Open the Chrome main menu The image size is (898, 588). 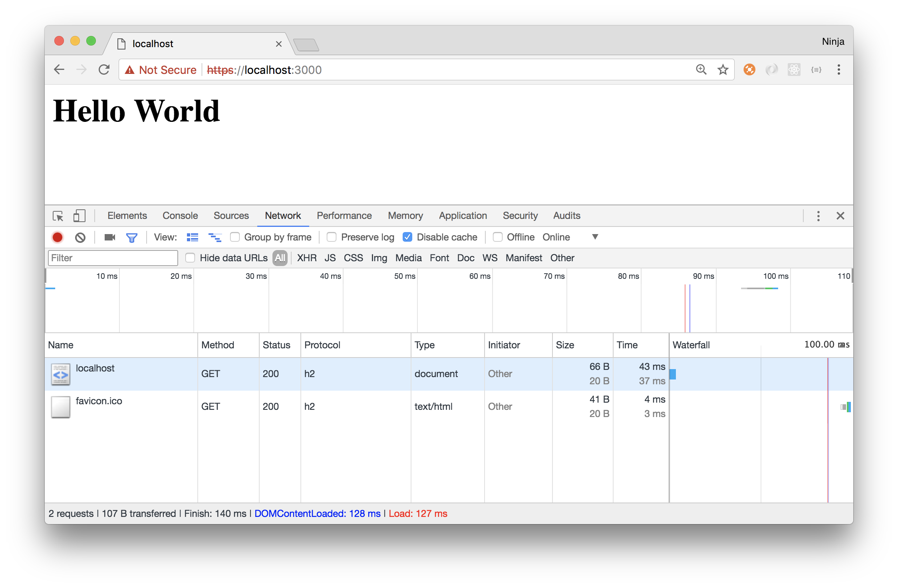(838, 70)
